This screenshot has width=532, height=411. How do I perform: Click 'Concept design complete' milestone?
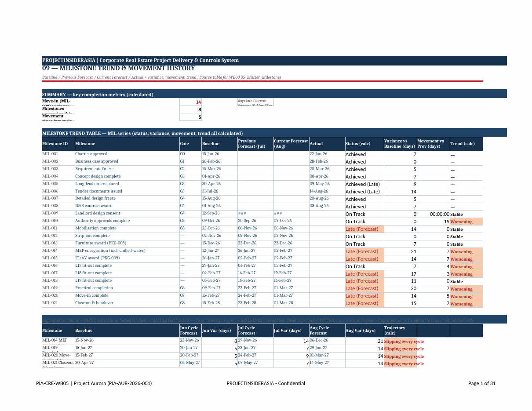127,177
